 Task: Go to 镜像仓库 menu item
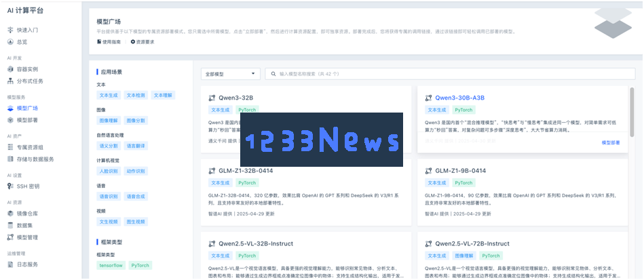28,214
